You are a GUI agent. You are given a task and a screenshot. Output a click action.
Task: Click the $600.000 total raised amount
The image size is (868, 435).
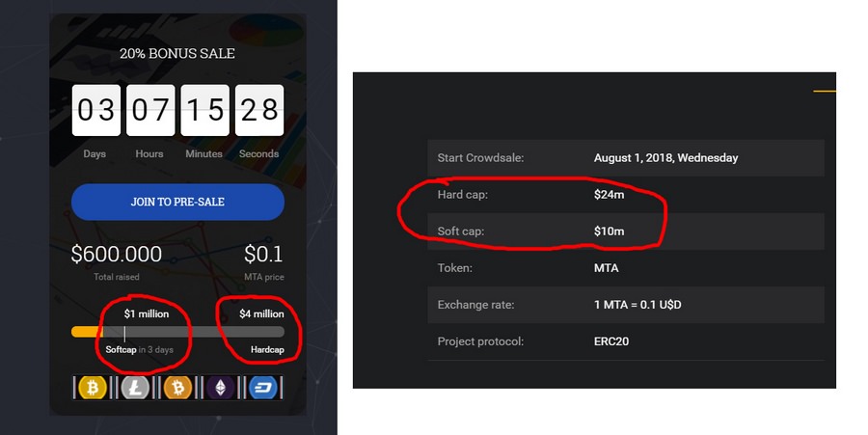117,254
